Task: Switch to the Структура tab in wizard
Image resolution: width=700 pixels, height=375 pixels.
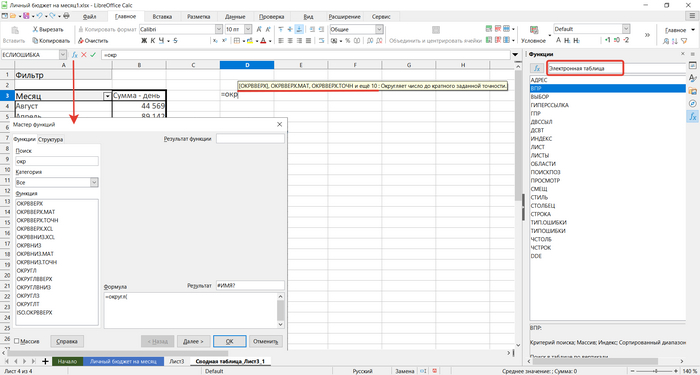Action: coord(50,139)
